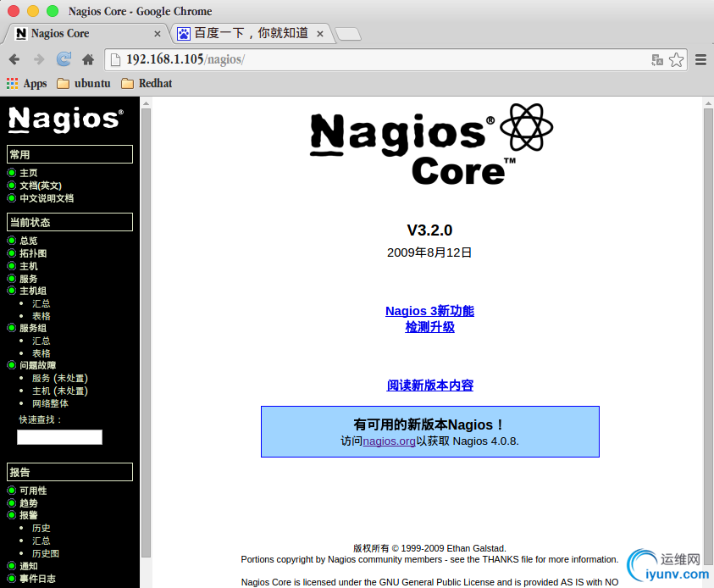This screenshot has width=714, height=588.
Task: Open the ubuntu bookmarks folder
Action: pyautogui.click(x=84, y=83)
